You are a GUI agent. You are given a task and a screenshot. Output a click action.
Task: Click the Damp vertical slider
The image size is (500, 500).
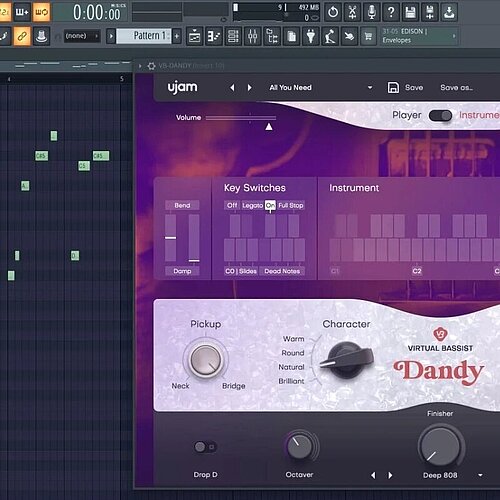194,238
